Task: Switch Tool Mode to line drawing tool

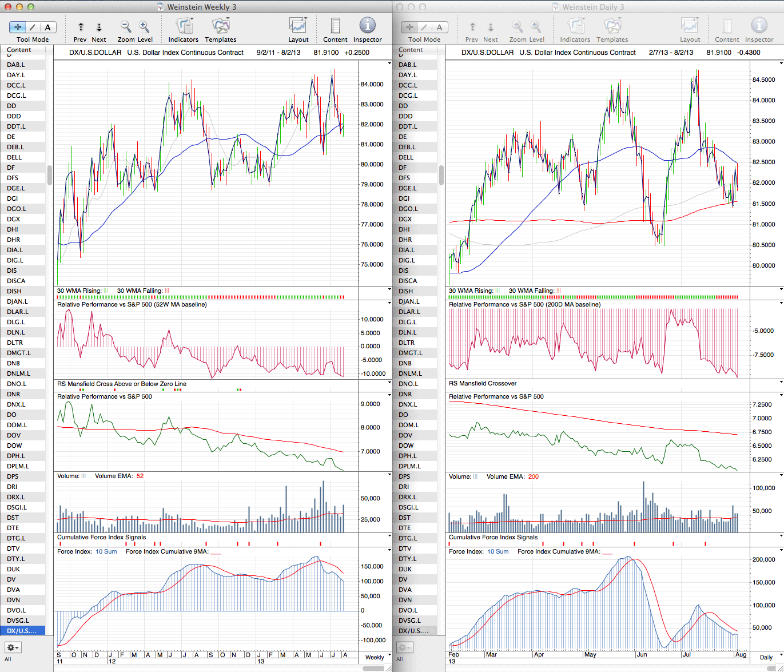Action: [x=33, y=27]
